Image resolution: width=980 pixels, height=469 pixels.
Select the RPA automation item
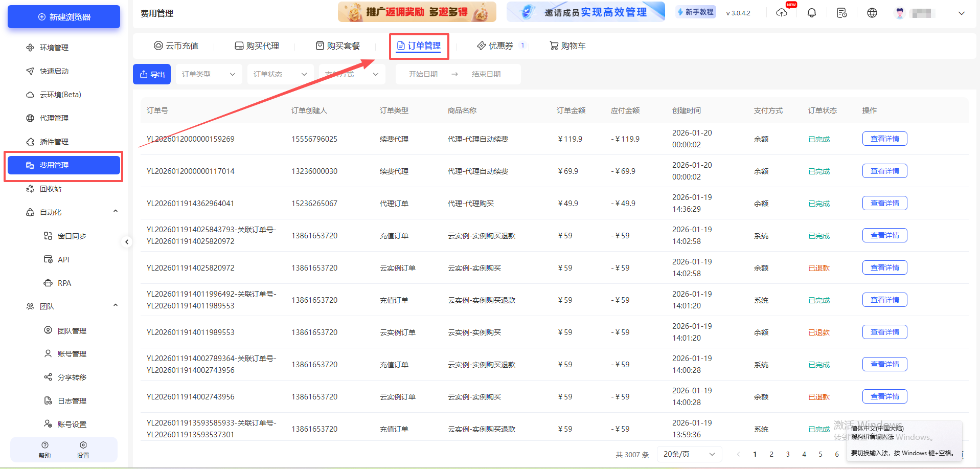point(64,283)
